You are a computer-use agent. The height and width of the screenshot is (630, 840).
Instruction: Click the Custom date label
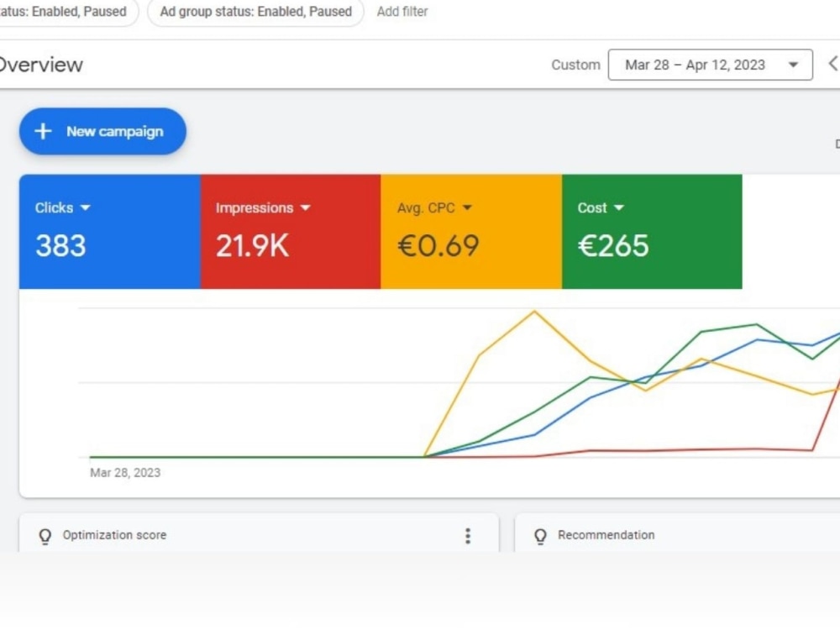click(576, 65)
